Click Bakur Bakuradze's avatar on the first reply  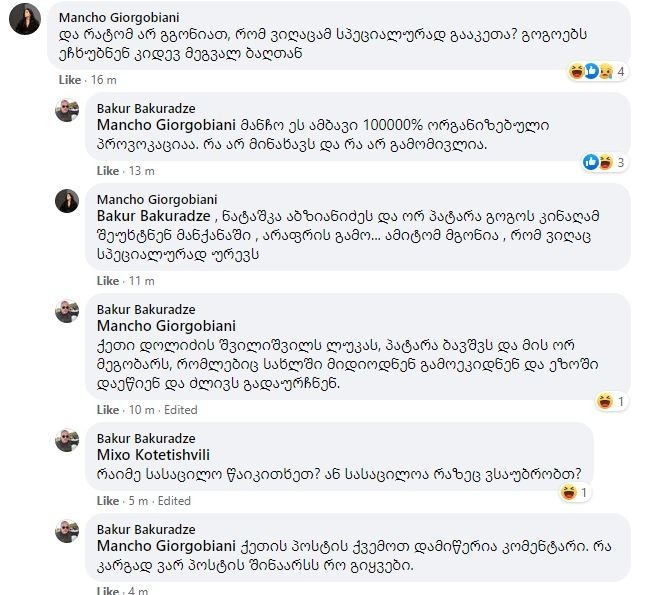click(x=67, y=111)
